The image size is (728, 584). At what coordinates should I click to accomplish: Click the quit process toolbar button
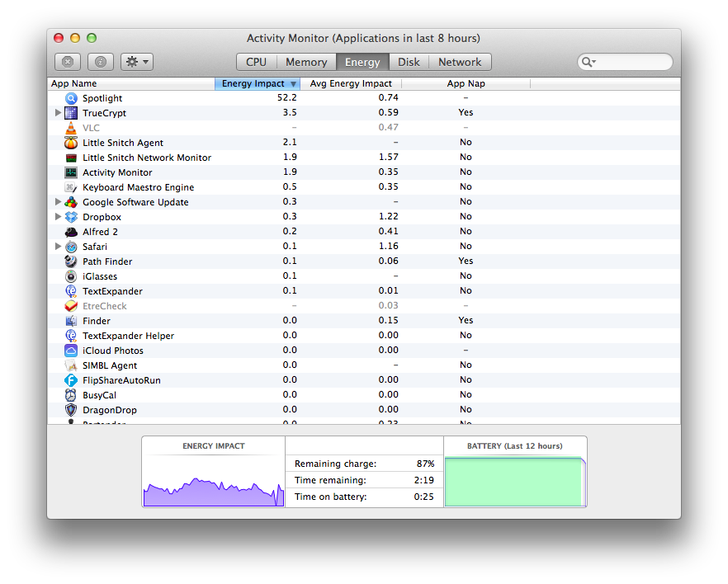[68, 62]
